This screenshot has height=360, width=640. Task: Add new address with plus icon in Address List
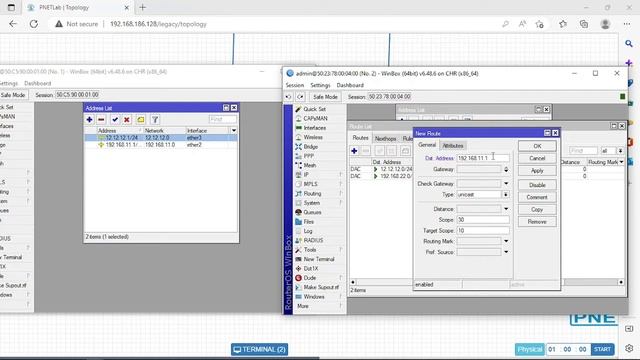[x=89, y=120]
